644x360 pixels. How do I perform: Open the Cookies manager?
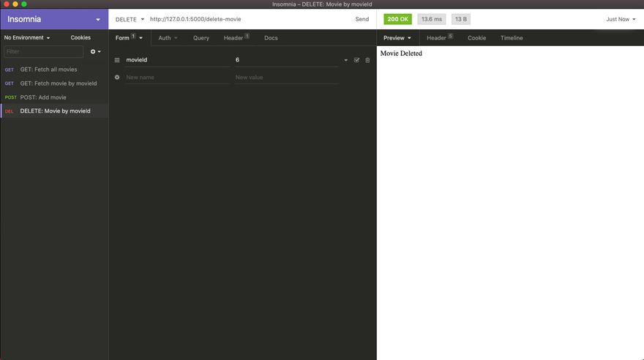click(80, 37)
